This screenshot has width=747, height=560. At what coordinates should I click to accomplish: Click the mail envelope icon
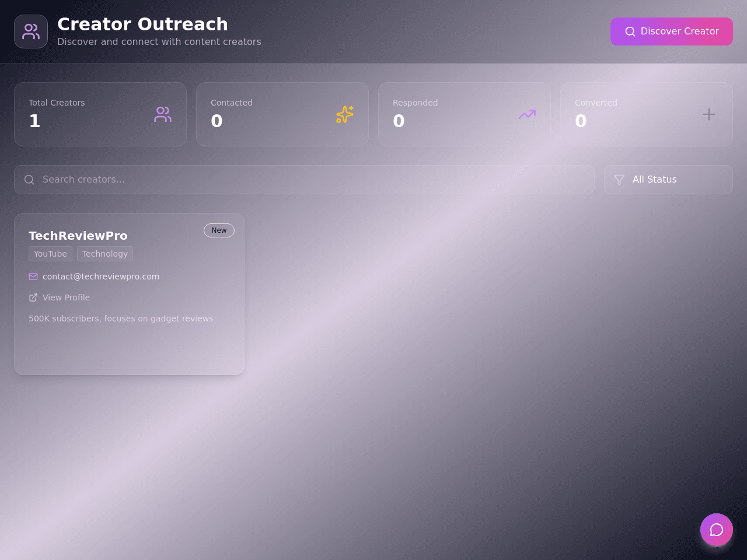[x=33, y=276]
